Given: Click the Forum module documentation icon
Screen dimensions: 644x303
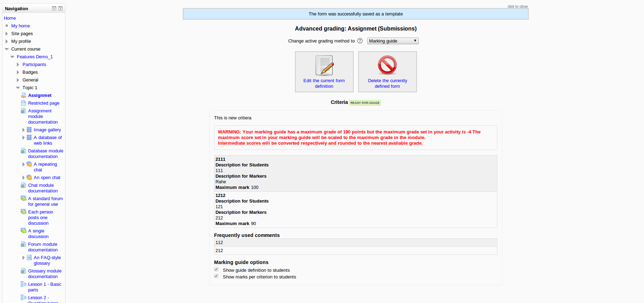Looking at the screenshot, I should pos(24,244).
